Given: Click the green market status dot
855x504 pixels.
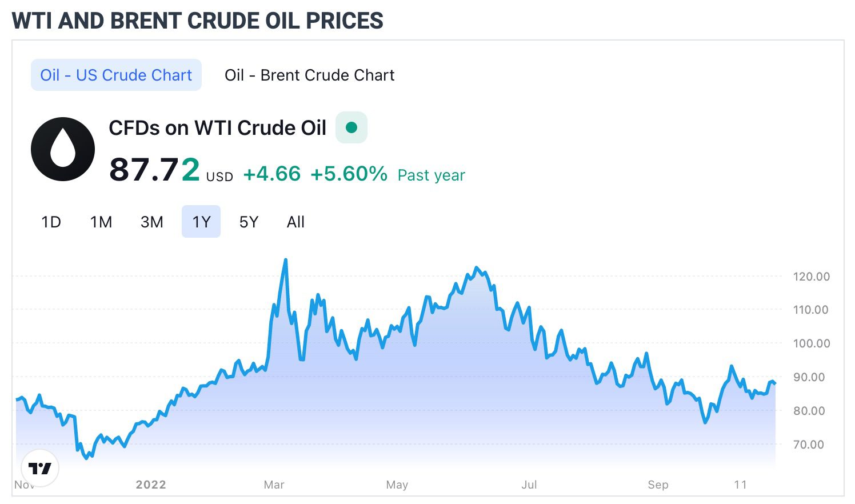Looking at the screenshot, I should tap(351, 127).
